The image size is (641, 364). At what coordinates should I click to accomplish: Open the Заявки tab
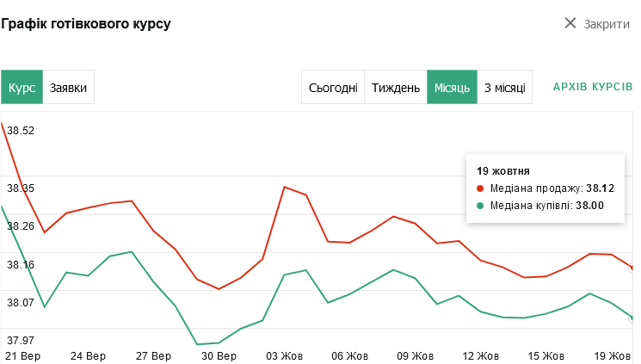69,88
